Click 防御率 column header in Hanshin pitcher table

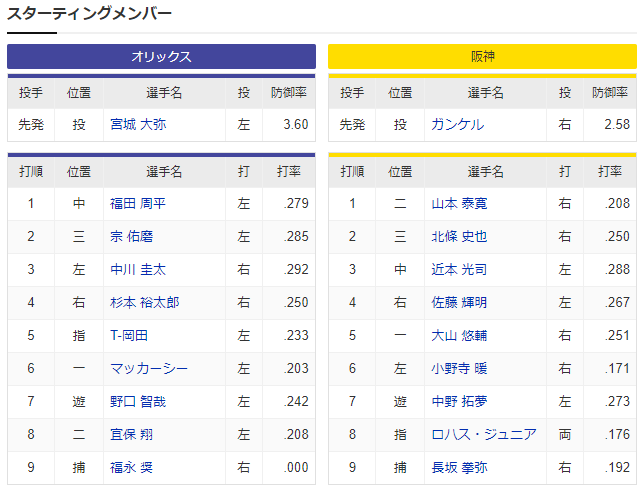pyautogui.click(x=610, y=93)
